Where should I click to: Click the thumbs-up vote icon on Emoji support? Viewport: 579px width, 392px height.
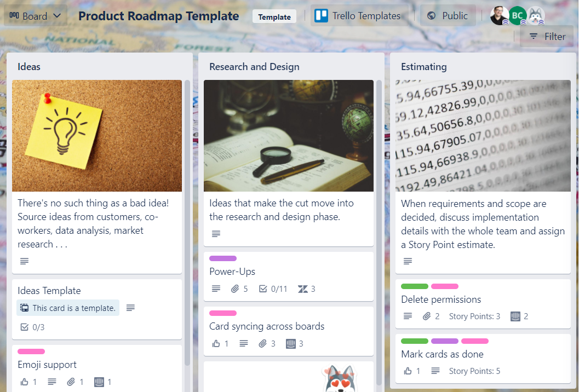pyautogui.click(x=24, y=382)
